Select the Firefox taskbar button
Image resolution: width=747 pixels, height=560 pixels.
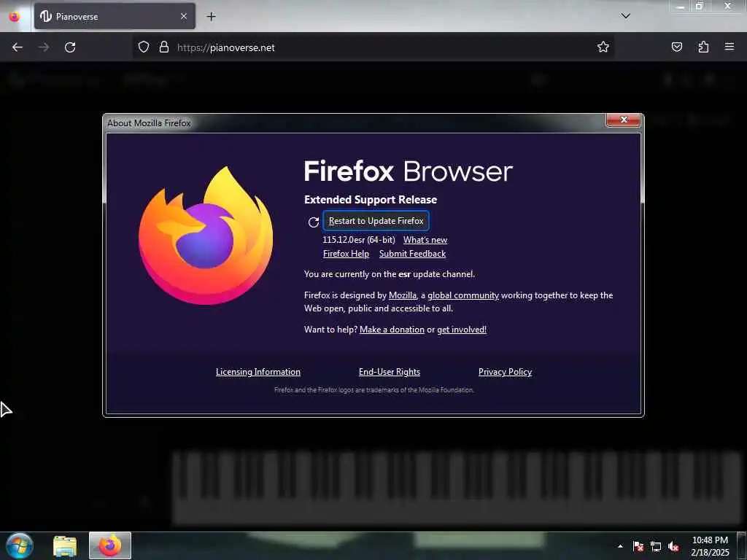(x=110, y=545)
